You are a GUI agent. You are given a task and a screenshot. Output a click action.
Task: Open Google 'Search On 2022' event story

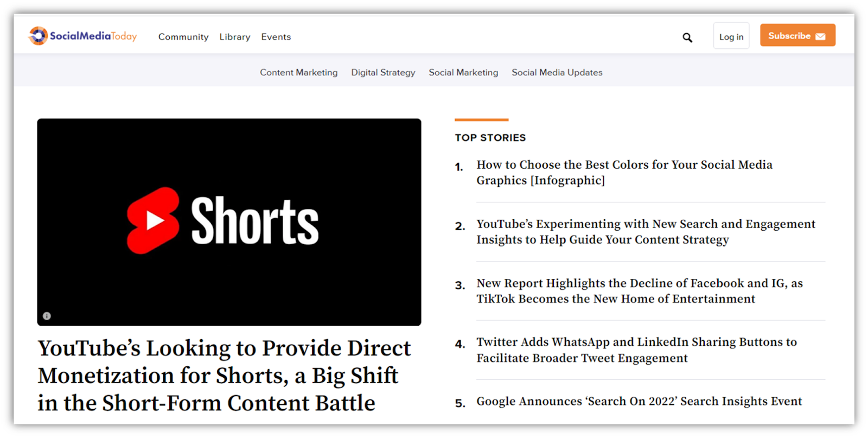[639, 402]
